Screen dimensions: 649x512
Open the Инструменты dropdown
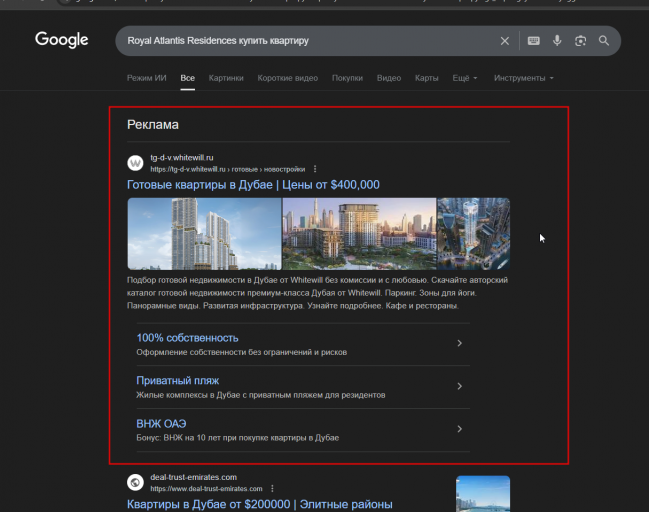(524, 78)
